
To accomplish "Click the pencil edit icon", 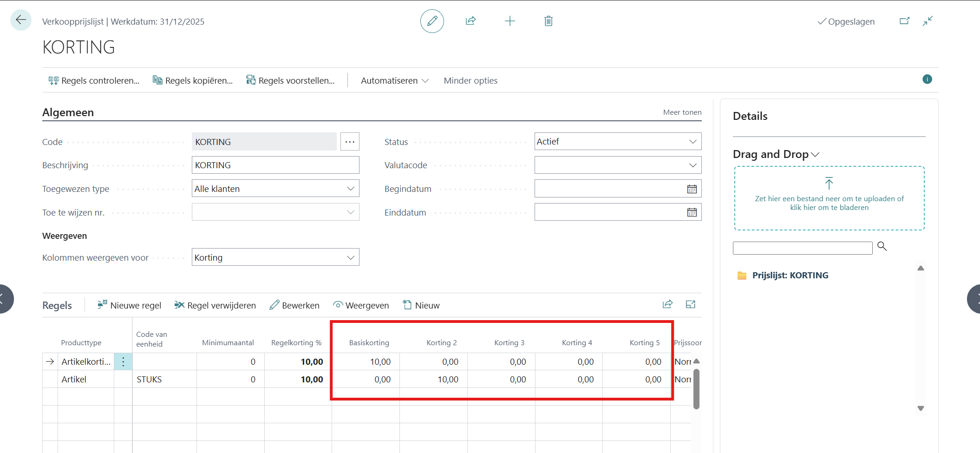I will click(432, 21).
